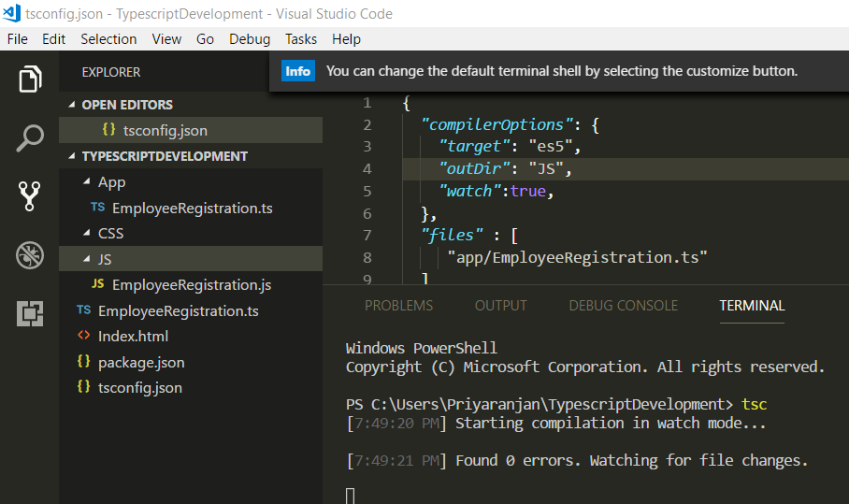The width and height of the screenshot is (849, 504).
Task: Open the Tasks menu
Action: [301, 39]
